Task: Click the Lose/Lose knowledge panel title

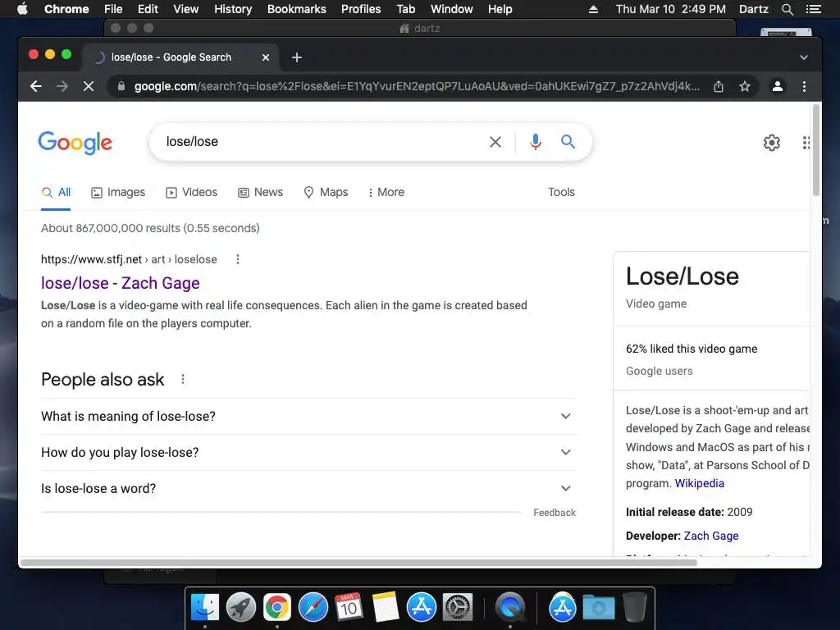Action: tap(682, 276)
